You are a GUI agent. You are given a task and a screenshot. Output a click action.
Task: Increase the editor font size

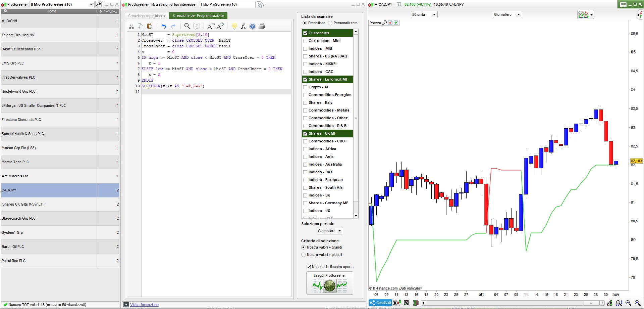[x=220, y=26]
